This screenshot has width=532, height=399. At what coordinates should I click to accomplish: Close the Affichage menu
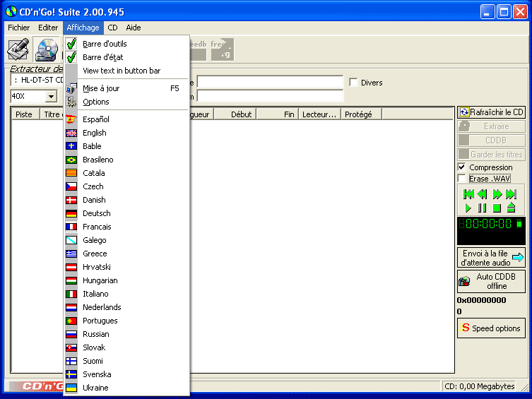(83, 28)
